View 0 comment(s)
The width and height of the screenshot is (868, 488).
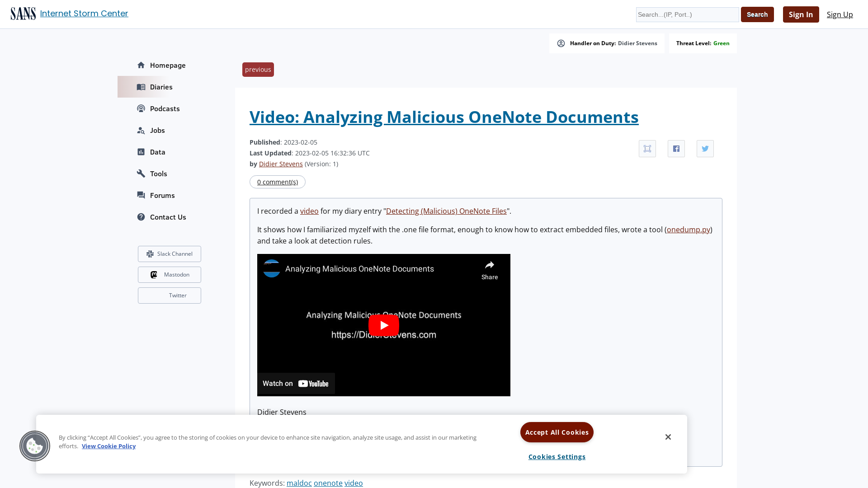(x=278, y=182)
